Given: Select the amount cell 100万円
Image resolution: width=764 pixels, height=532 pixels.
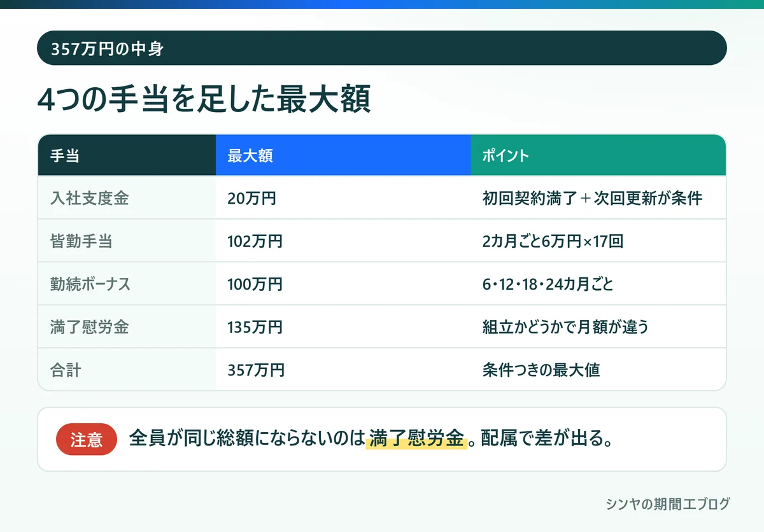Looking at the screenshot, I should (x=343, y=283).
